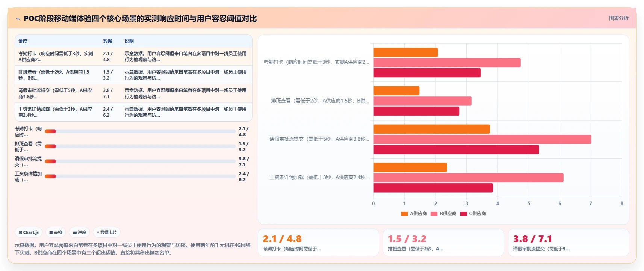Toggle A供应商 series in chart legend
Screen dimensions: 644x271
coord(414,214)
